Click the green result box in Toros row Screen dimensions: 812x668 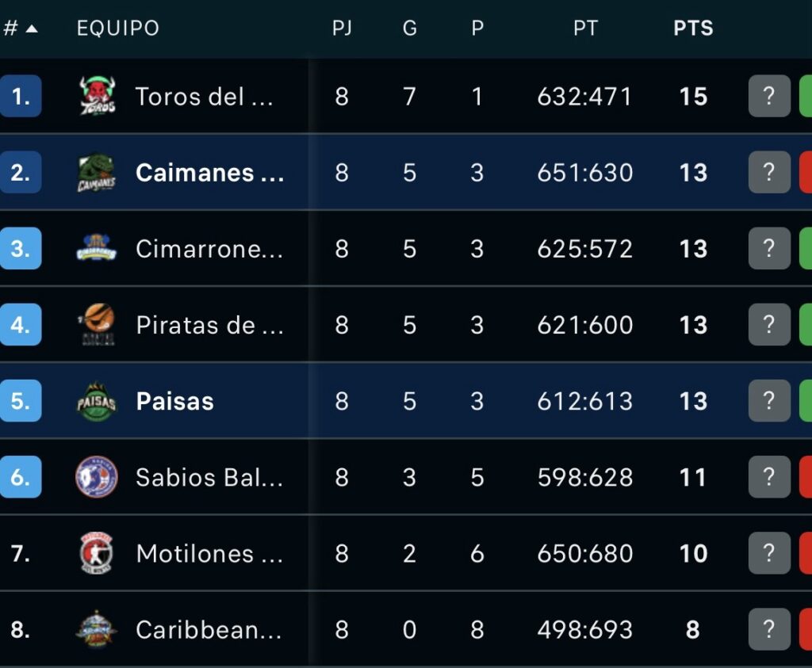805,97
